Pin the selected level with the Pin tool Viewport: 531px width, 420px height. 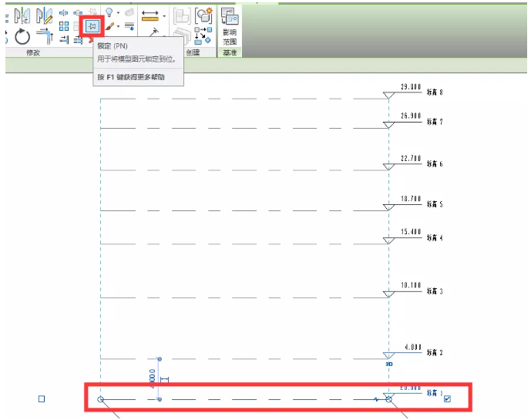92,26
